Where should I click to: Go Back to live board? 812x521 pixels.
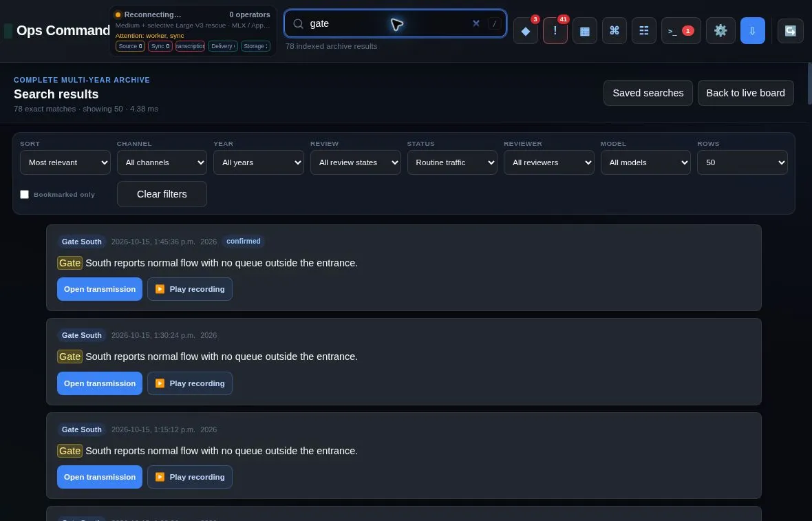tap(746, 93)
